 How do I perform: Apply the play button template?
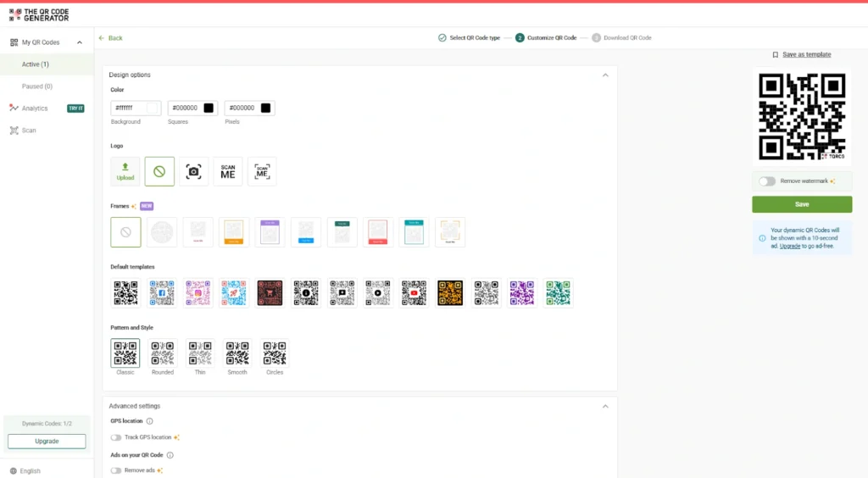(378, 292)
